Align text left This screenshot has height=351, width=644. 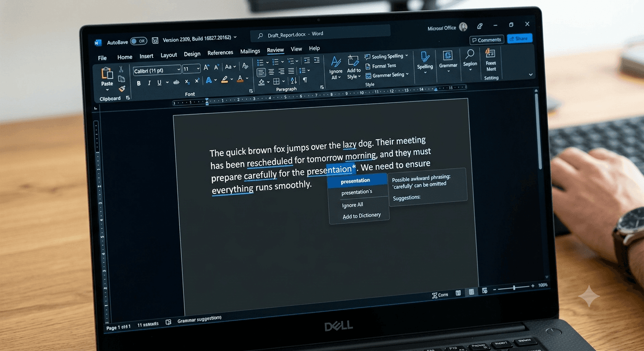click(x=261, y=72)
